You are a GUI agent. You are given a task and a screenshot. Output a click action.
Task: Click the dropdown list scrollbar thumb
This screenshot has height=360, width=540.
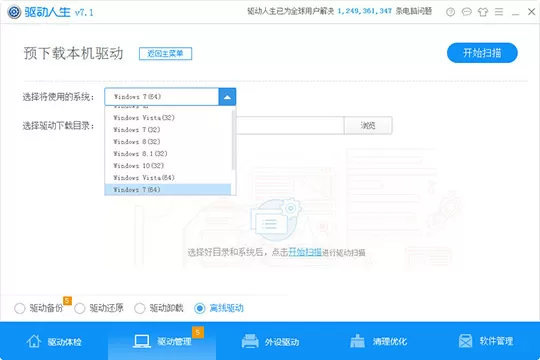coord(233,140)
